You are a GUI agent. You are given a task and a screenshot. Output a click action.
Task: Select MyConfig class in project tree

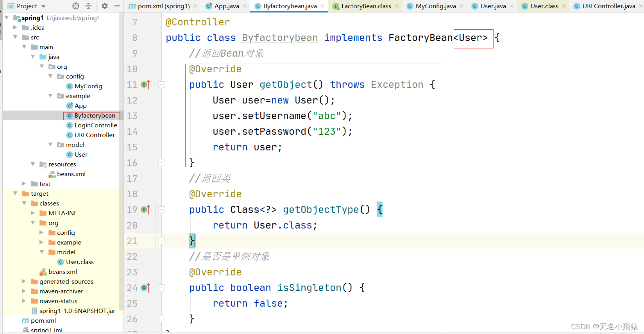click(84, 86)
